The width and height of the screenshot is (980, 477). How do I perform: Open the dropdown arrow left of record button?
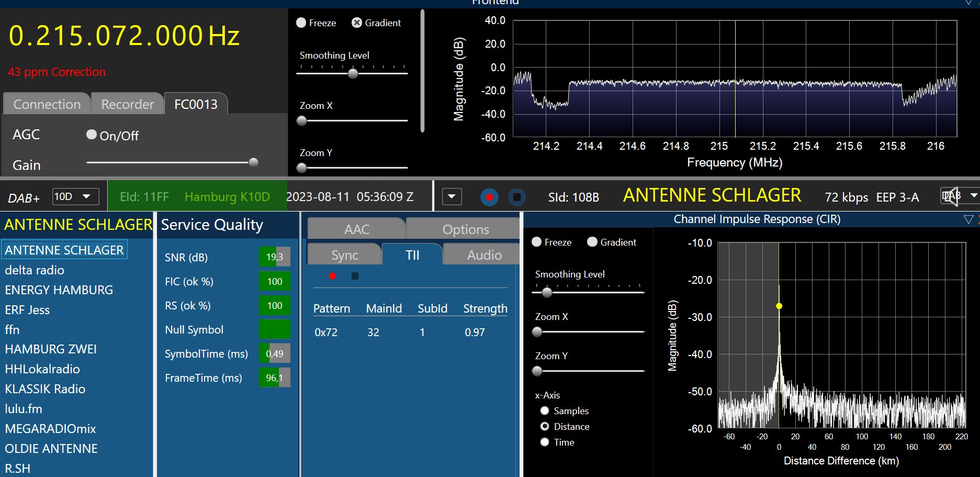pyautogui.click(x=452, y=197)
